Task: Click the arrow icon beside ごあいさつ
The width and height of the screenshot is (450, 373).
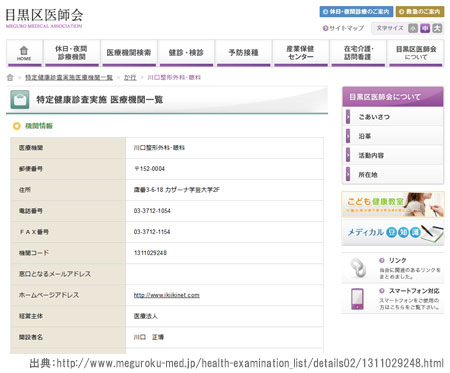Action: (x=348, y=117)
